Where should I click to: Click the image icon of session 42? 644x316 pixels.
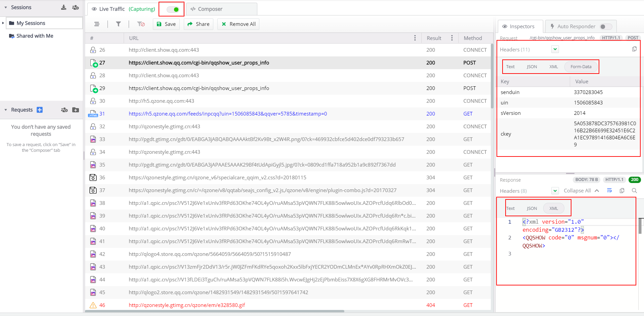click(93, 254)
